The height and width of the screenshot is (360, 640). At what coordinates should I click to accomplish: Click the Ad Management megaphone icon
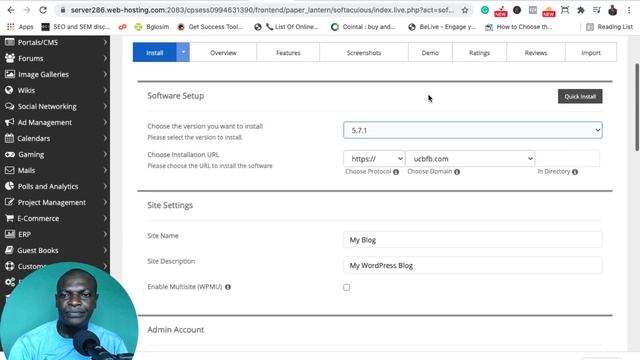point(9,122)
